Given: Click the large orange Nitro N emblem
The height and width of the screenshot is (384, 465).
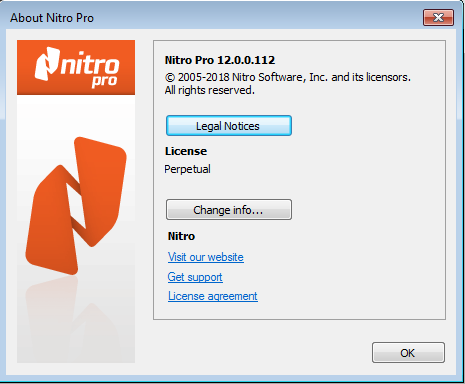Looking at the screenshot, I should point(76,206).
